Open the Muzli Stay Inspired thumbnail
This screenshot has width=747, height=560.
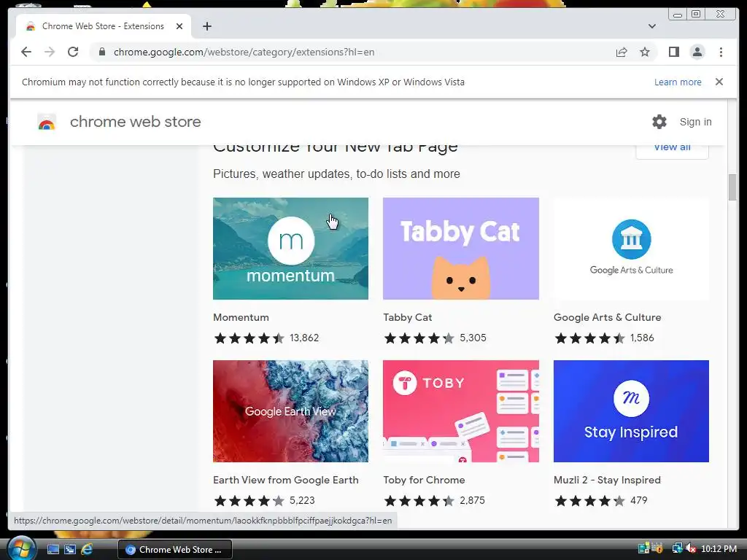[x=631, y=411]
